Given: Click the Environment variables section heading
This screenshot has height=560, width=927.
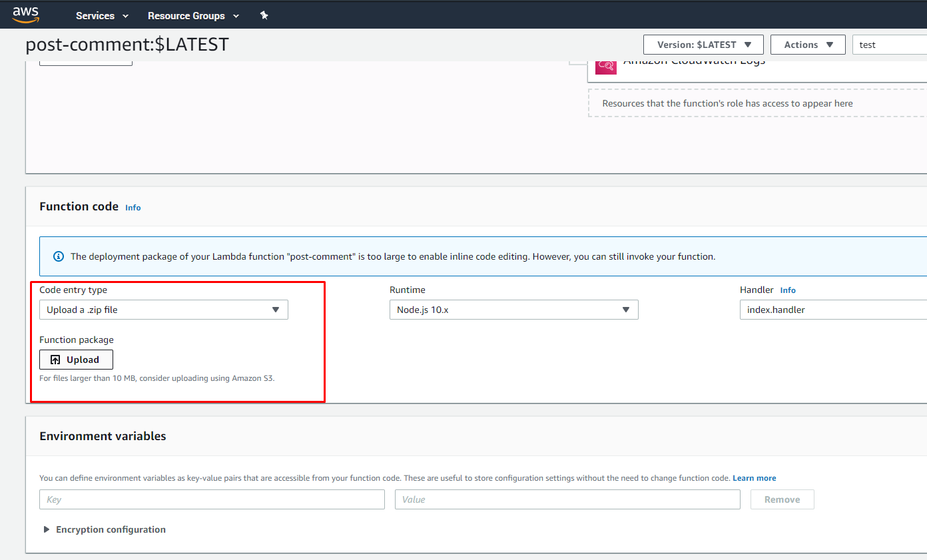Looking at the screenshot, I should click(x=103, y=436).
